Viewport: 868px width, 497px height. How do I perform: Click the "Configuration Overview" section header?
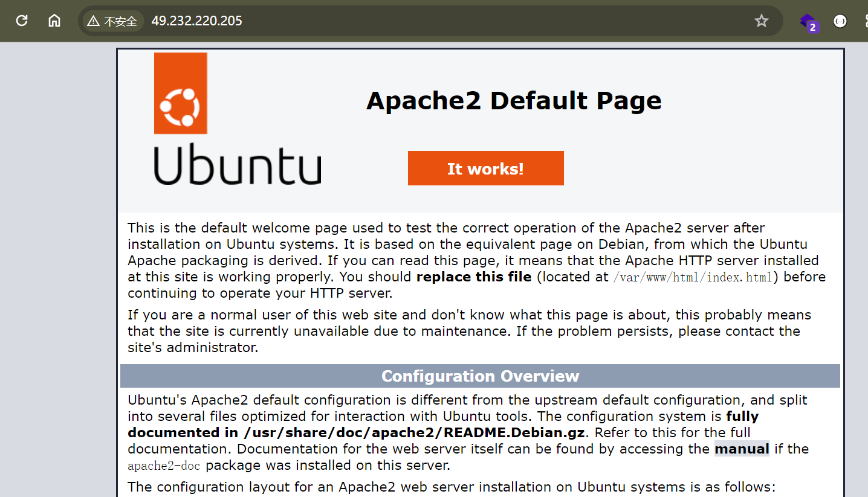pyautogui.click(x=480, y=376)
